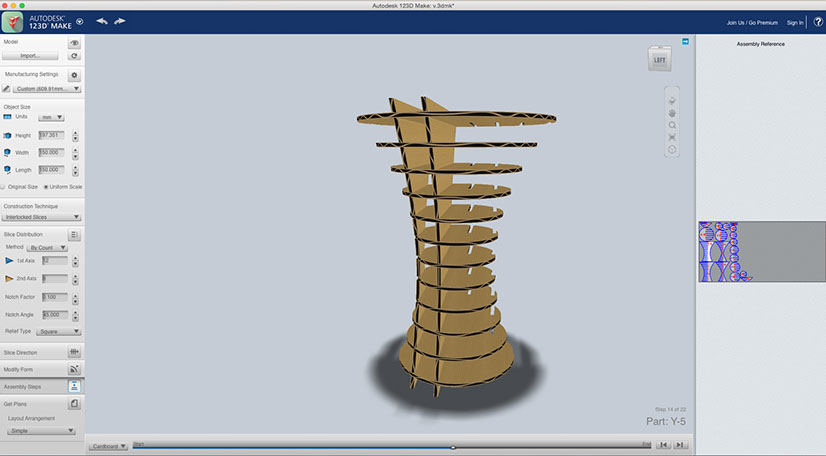Click the Assembly Steps section label
The height and width of the screenshot is (456, 826).
22,387
